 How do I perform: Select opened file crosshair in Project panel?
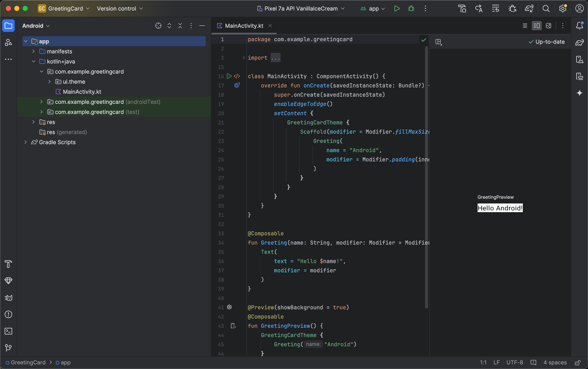tap(158, 26)
